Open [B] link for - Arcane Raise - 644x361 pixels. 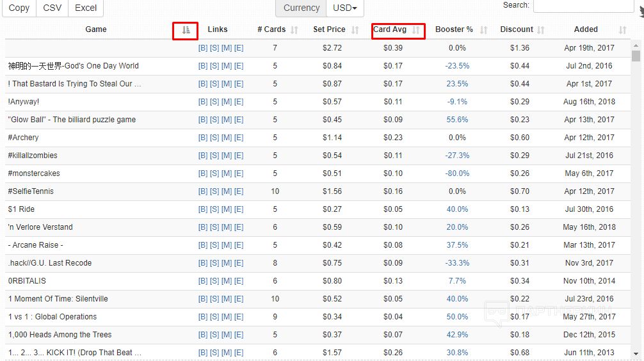[x=203, y=245]
